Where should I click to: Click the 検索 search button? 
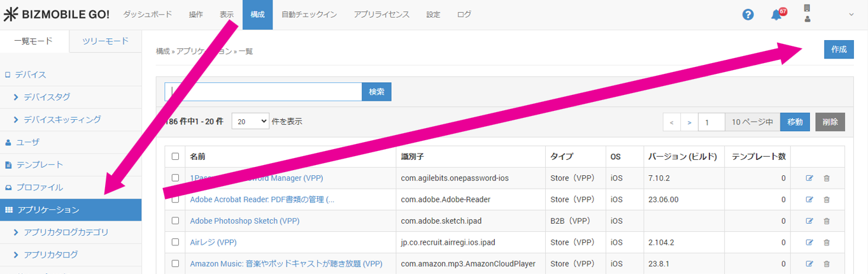[x=376, y=92]
